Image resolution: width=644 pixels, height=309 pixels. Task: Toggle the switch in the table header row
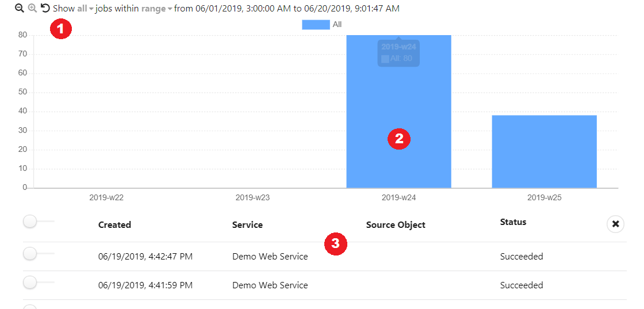pyautogui.click(x=31, y=222)
